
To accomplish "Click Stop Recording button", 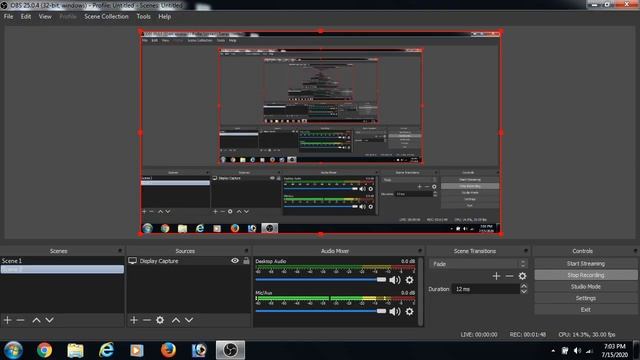I will tap(586, 275).
